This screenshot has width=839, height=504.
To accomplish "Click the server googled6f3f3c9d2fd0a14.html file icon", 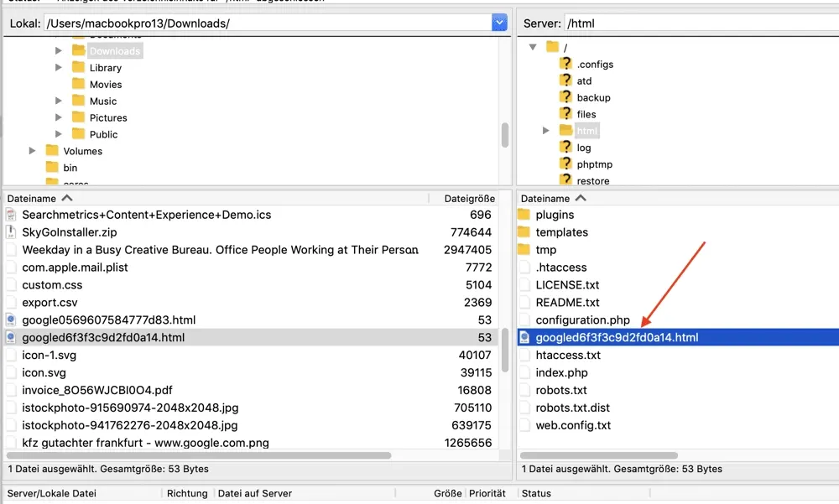I will [x=524, y=338].
